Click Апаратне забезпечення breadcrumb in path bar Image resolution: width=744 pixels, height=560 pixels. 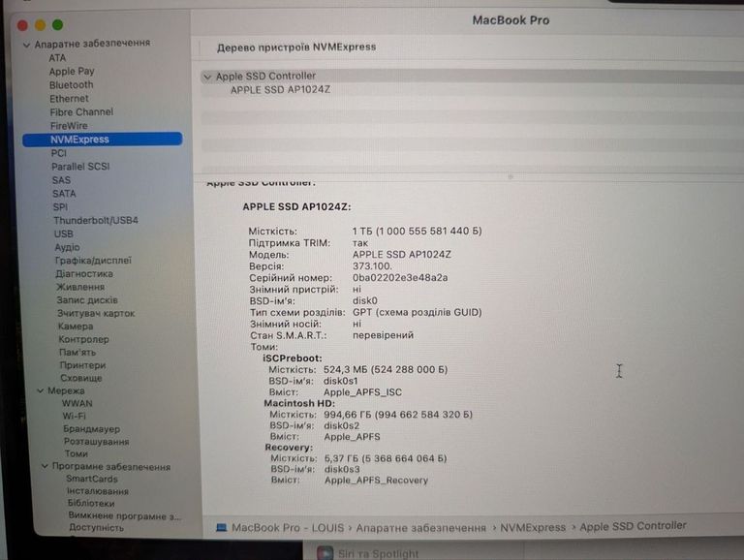coord(420,528)
